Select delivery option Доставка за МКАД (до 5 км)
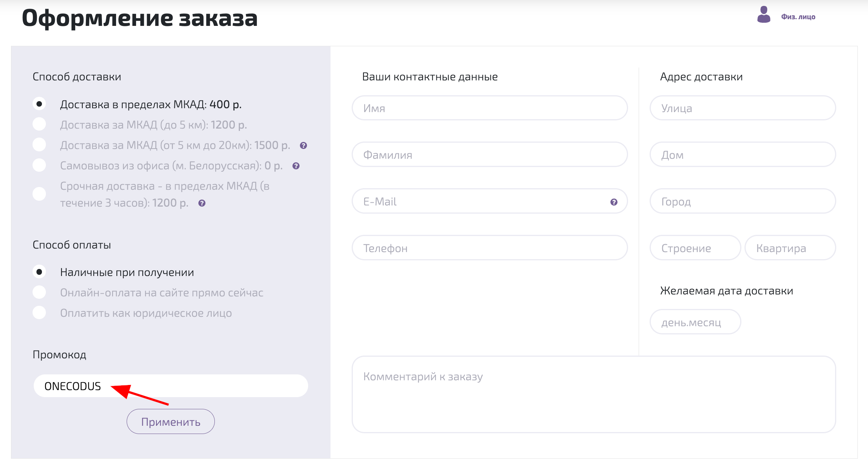Viewport: 868px width, 463px height. (x=39, y=124)
